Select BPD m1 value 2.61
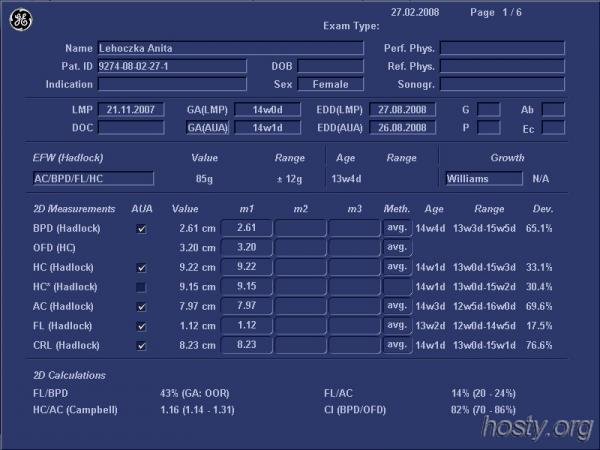Screen dimensions: 600x450 pos(247,228)
